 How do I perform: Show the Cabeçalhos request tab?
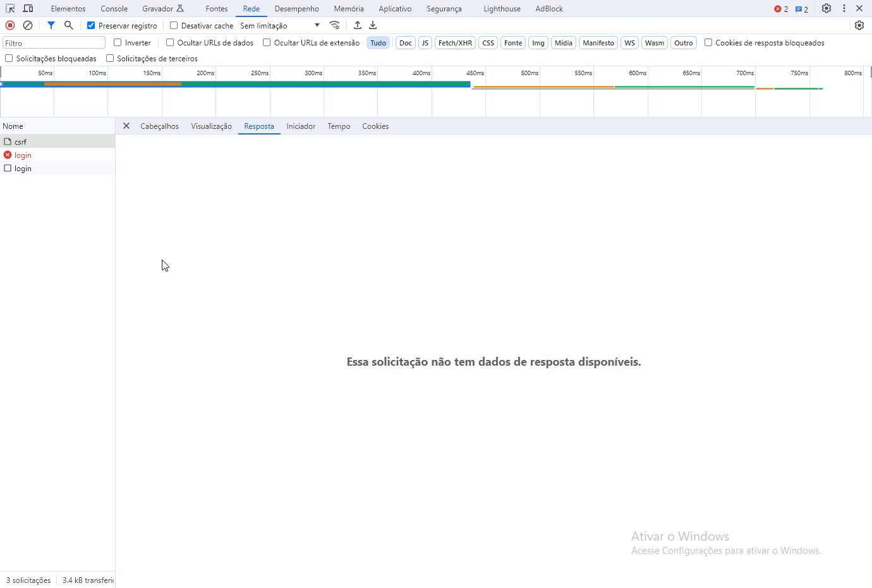[160, 126]
